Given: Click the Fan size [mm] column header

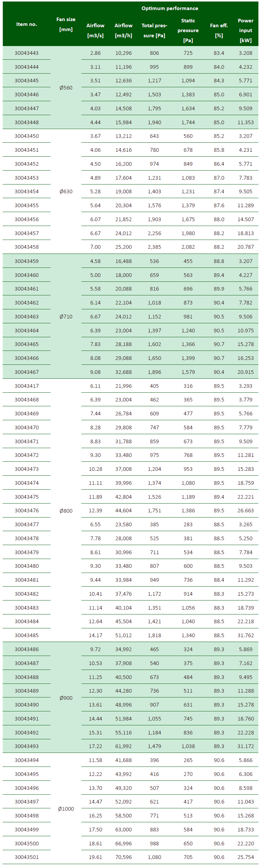Looking at the screenshot, I should tap(66, 24).
